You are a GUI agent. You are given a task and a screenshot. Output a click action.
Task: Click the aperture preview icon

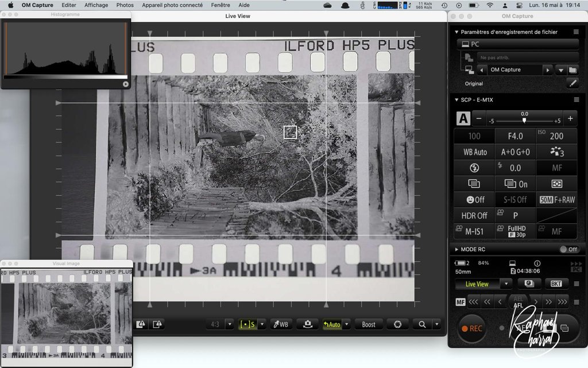pos(397,324)
